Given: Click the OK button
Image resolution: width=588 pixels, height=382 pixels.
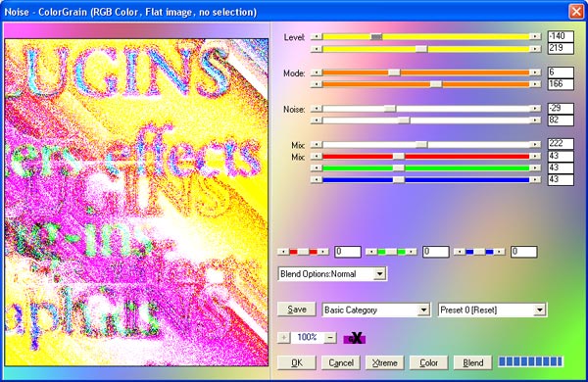Looking at the screenshot, I should 297,362.
